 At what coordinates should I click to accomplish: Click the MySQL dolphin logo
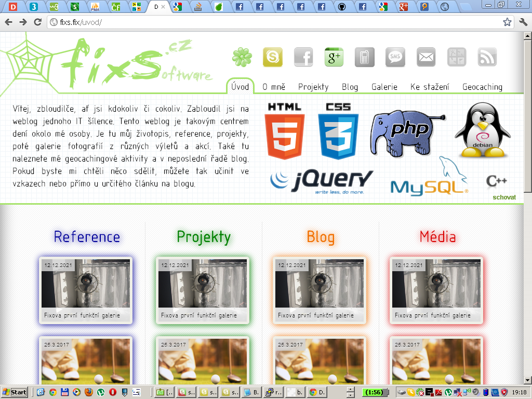[430, 177]
